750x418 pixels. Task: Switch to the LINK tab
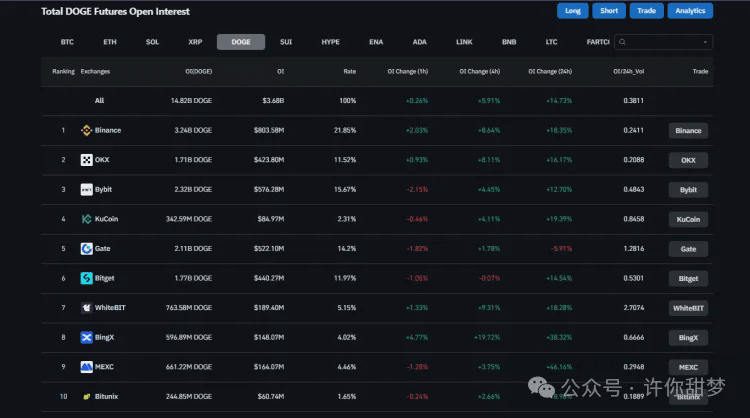[464, 42]
